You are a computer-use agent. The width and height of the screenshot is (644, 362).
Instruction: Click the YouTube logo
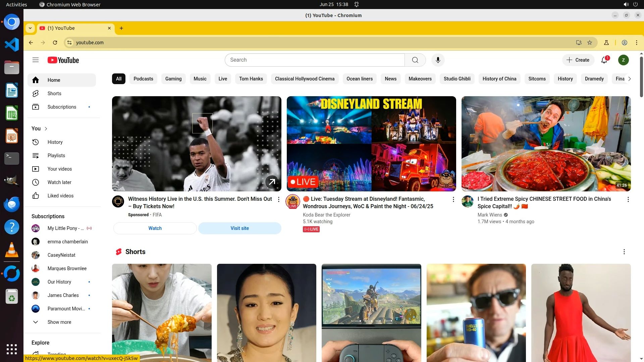coord(63,60)
